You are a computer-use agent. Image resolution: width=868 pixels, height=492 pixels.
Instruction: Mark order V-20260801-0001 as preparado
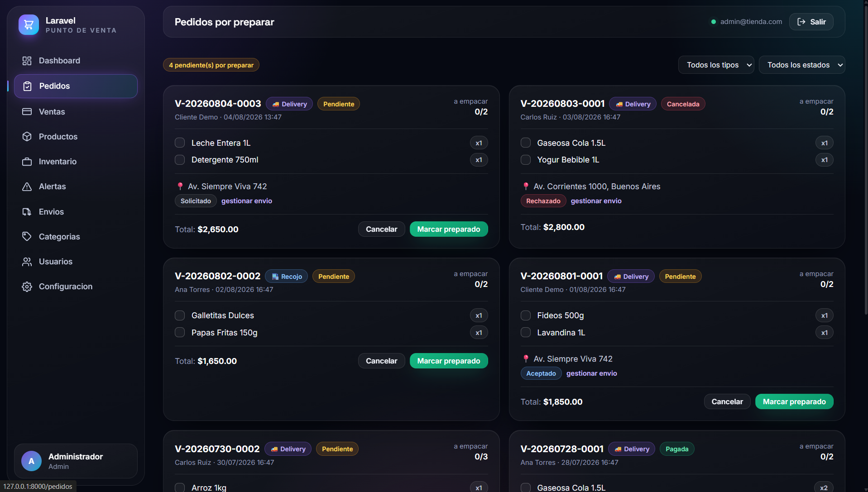coord(794,401)
